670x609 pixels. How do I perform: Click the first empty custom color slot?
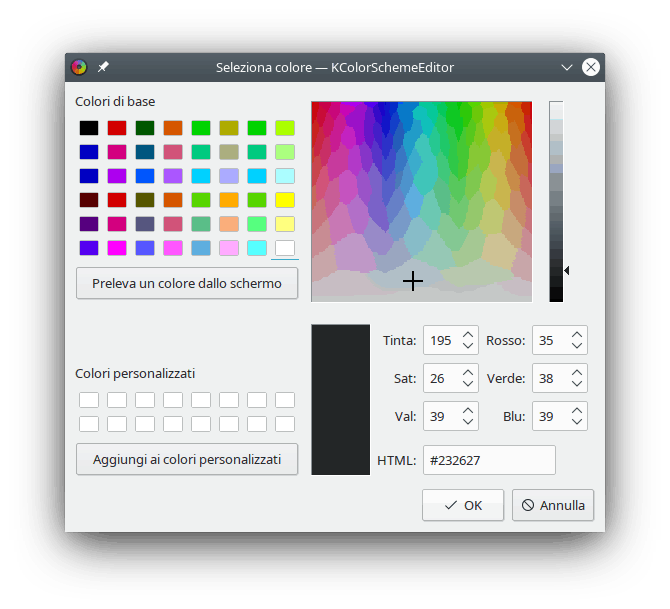(x=89, y=400)
